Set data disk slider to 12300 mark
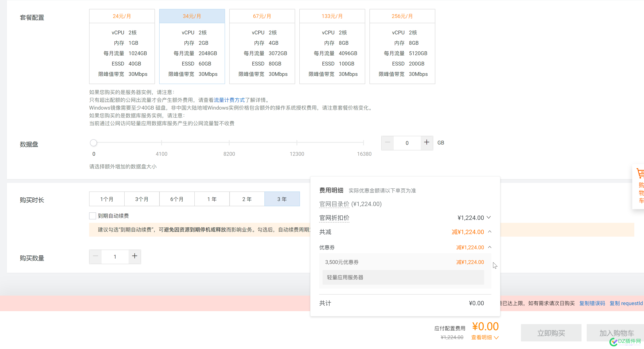 pos(297,143)
